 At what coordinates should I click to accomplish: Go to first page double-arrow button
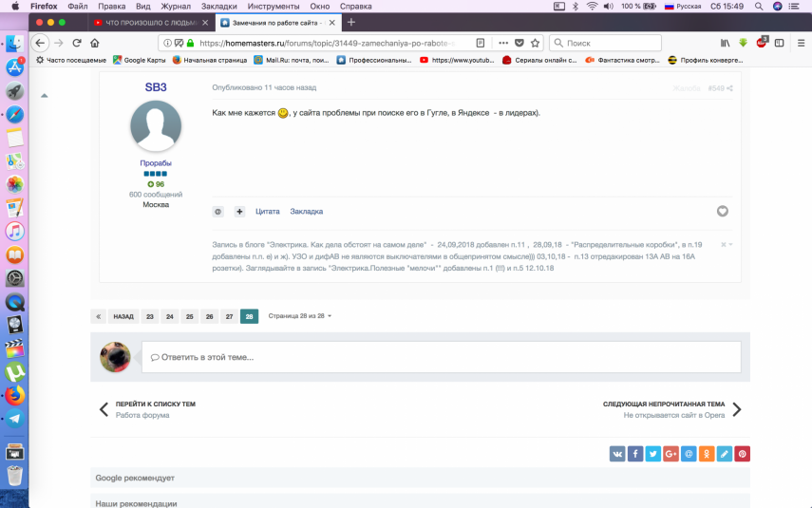(x=99, y=316)
